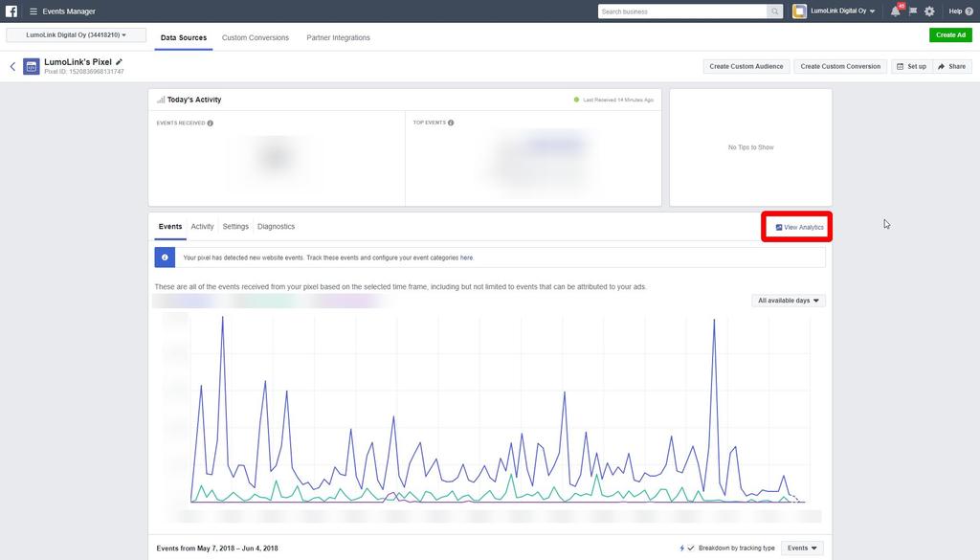Click the blue info icon in notice
This screenshot has height=560, width=980.
(x=165, y=257)
